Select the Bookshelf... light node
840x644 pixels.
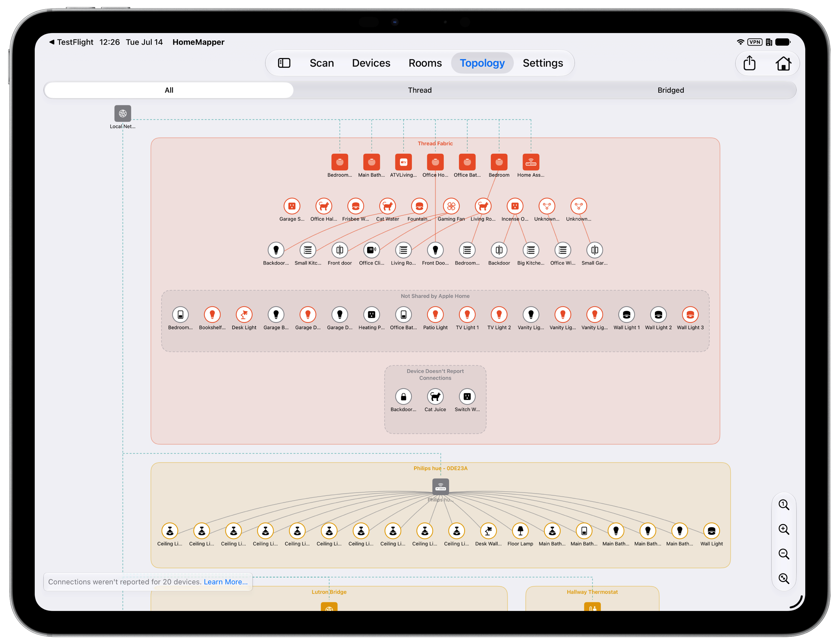[212, 315]
